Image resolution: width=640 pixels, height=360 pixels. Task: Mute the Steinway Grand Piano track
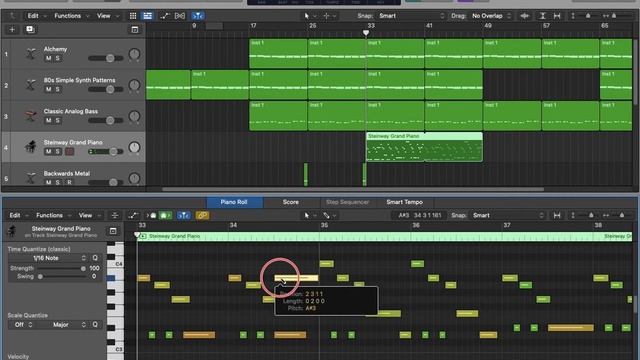click(x=48, y=151)
